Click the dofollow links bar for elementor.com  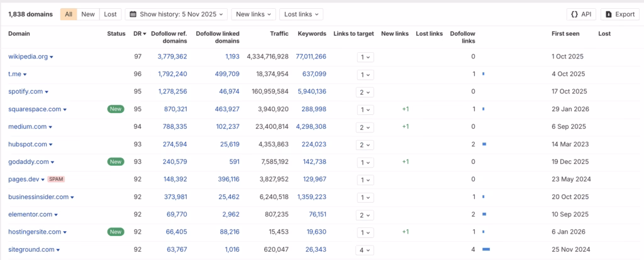484,214
